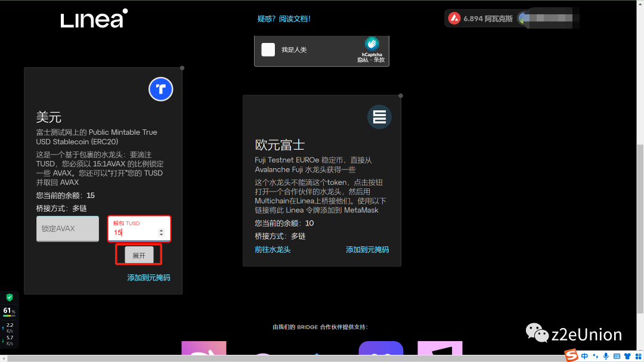
Task: Click the green shield icon in bottom-left corner
Action: pyautogui.click(x=8, y=298)
